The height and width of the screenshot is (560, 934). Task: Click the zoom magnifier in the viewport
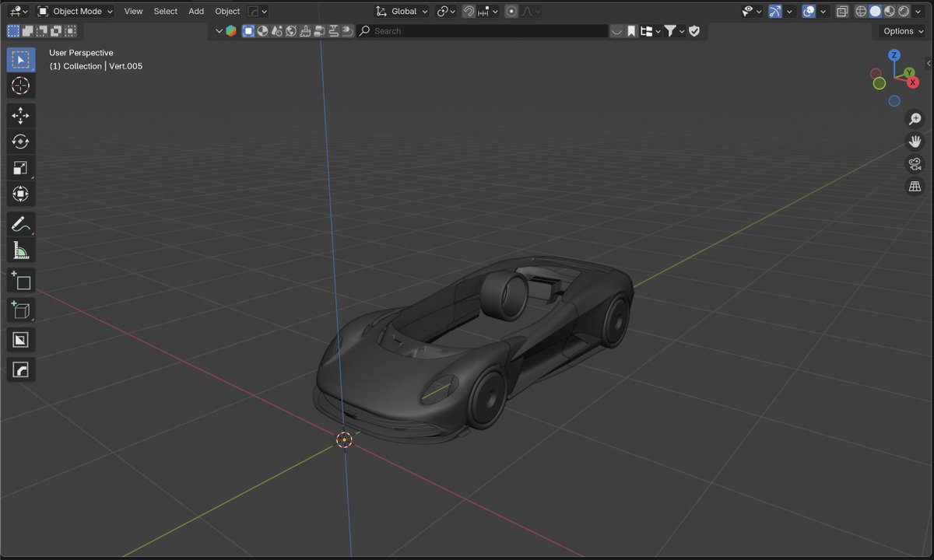[915, 119]
